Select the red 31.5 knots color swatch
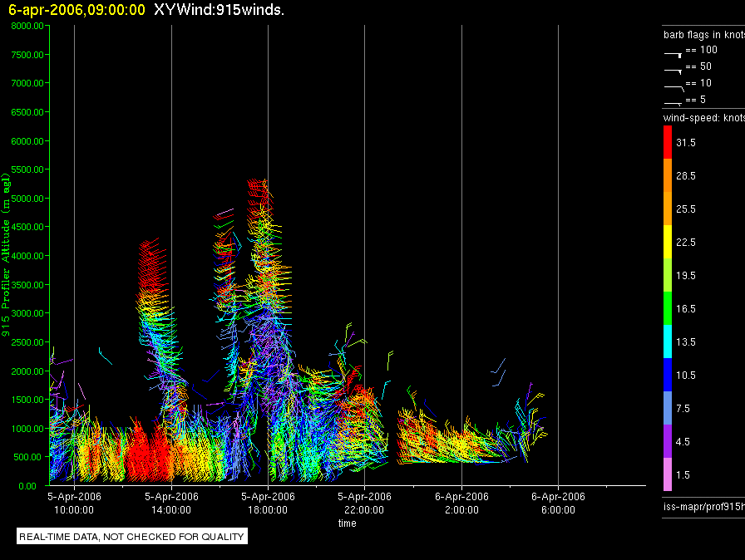Screen dimensions: 745x560 (x=667, y=143)
